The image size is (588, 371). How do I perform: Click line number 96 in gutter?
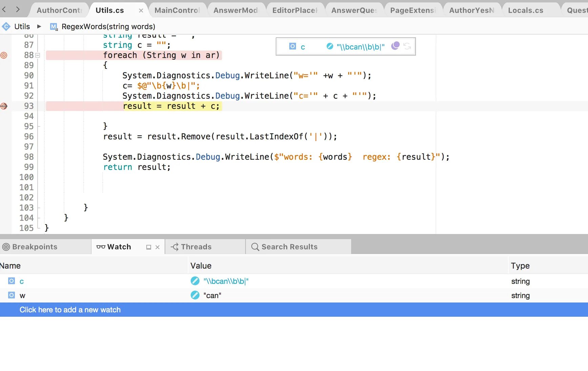(29, 136)
